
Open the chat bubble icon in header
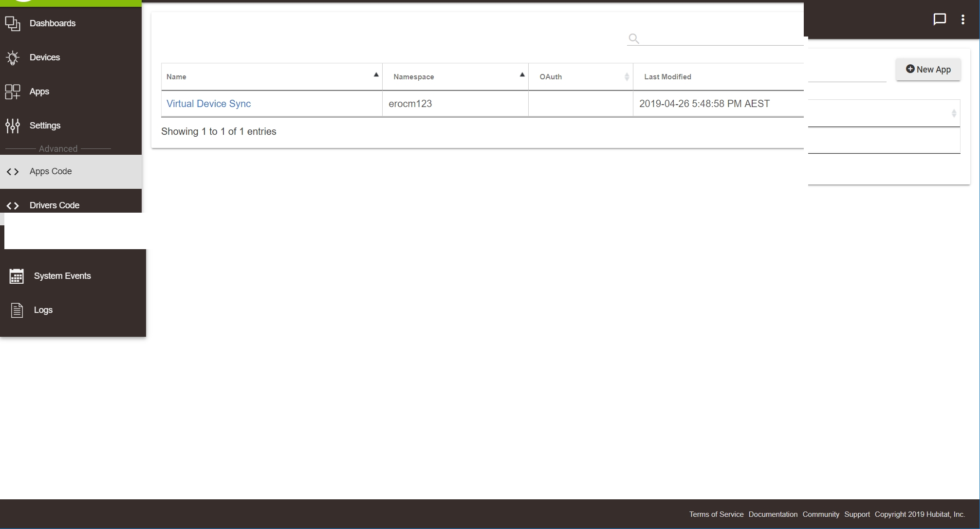[939, 19]
